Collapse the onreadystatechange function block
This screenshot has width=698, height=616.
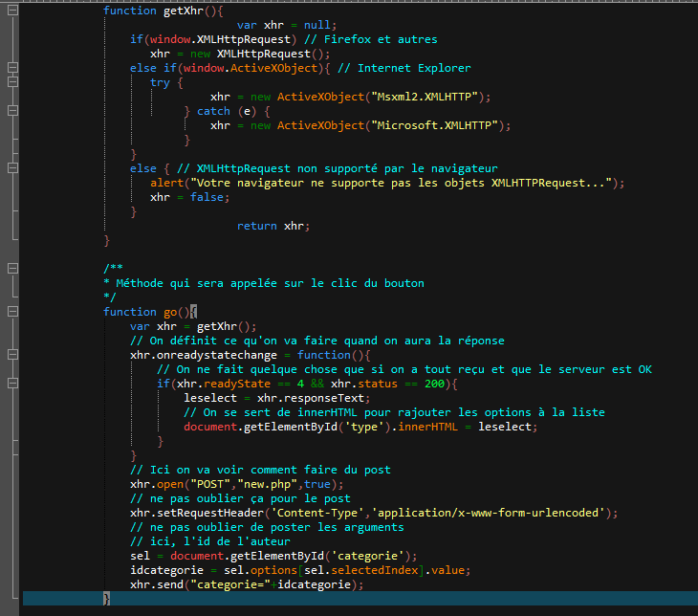pyautogui.click(x=11, y=355)
